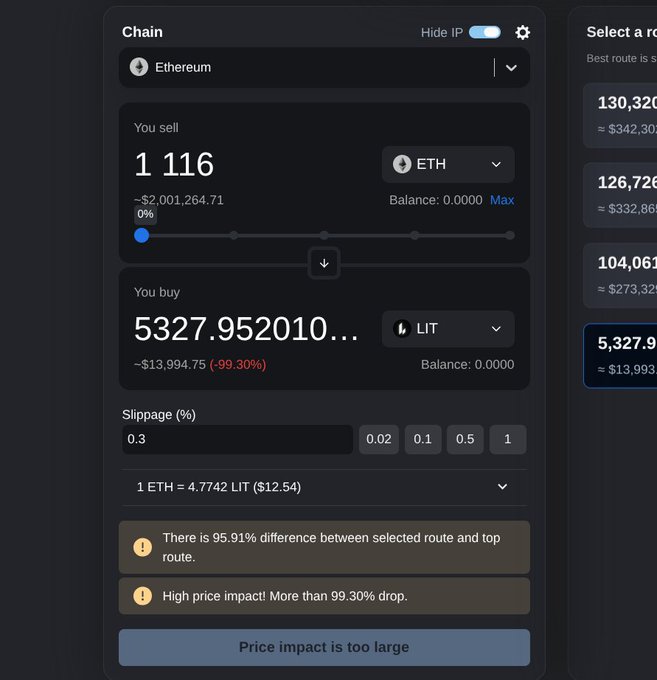Click the You sell label

pyautogui.click(x=156, y=128)
